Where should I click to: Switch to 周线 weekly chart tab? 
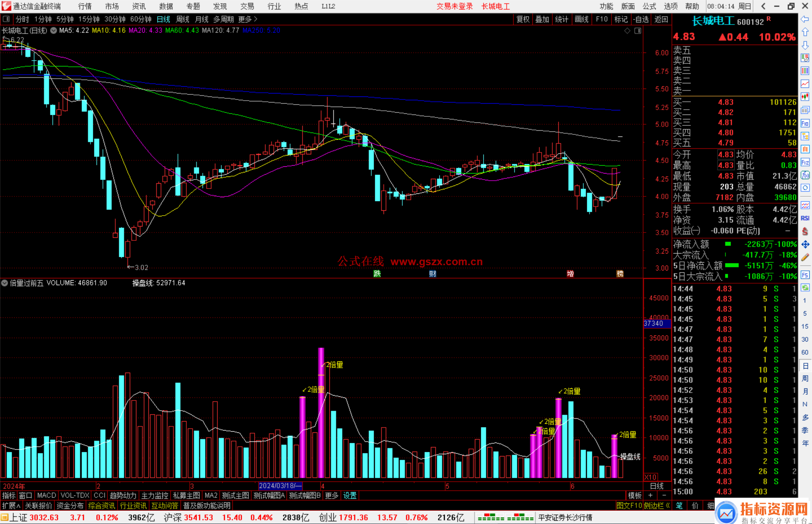point(183,19)
